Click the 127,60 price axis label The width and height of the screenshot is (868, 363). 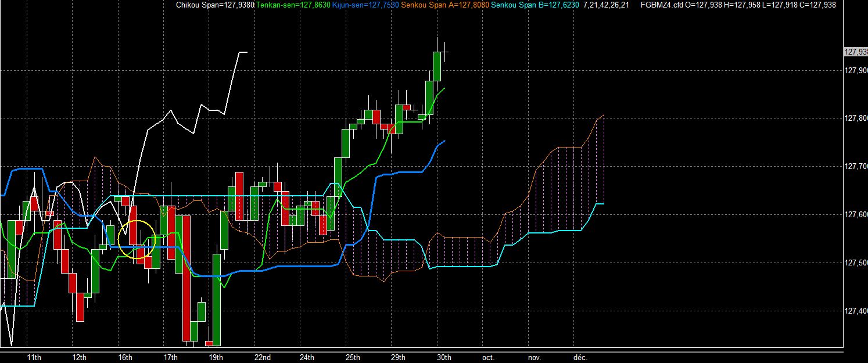[x=856, y=215]
